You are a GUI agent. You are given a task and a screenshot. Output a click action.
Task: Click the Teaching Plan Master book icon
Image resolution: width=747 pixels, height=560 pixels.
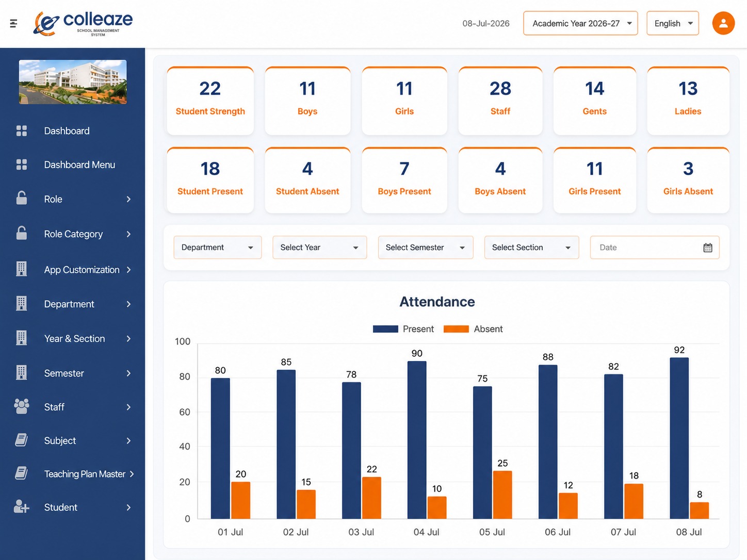point(22,473)
